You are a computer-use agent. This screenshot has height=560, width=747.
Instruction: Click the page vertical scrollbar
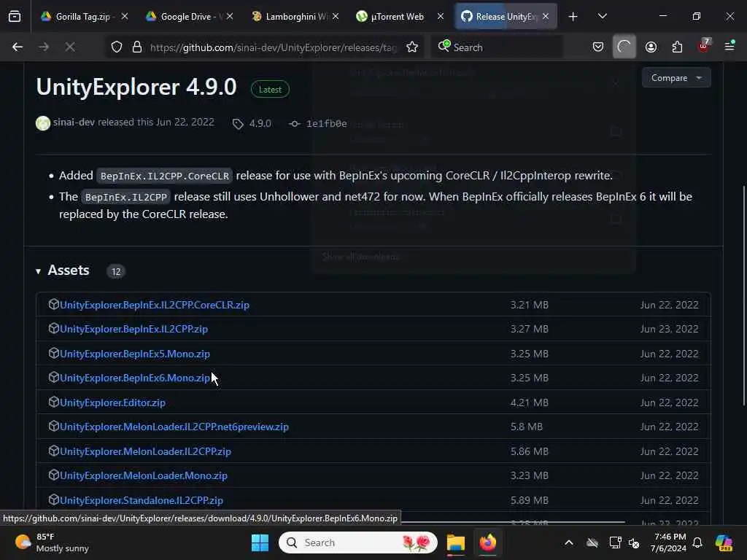pos(743,295)
